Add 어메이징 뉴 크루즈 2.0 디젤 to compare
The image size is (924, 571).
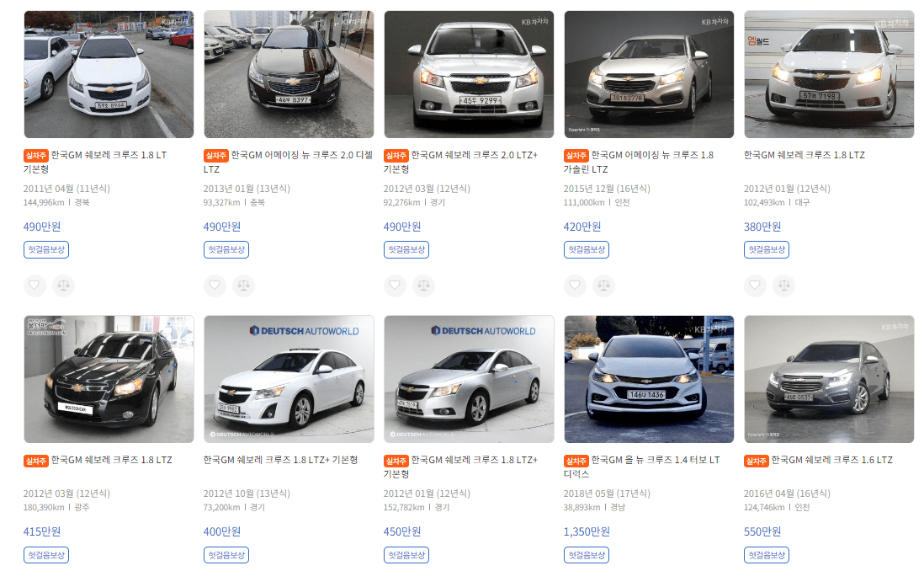(243, 285)
